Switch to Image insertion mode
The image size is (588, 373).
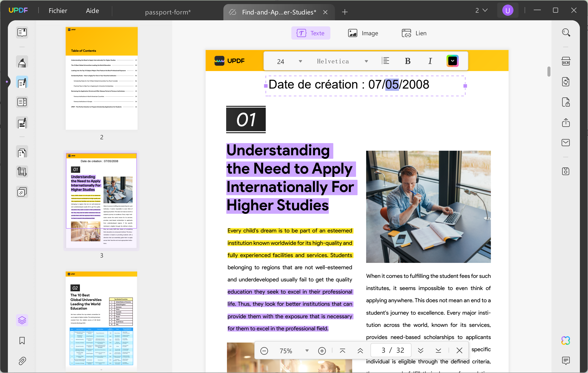363,33
